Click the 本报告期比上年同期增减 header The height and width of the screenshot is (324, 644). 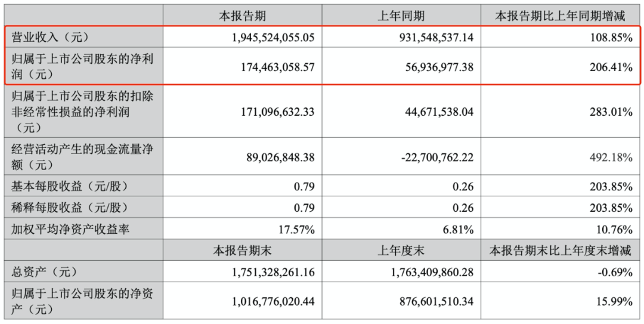point(561,16)
